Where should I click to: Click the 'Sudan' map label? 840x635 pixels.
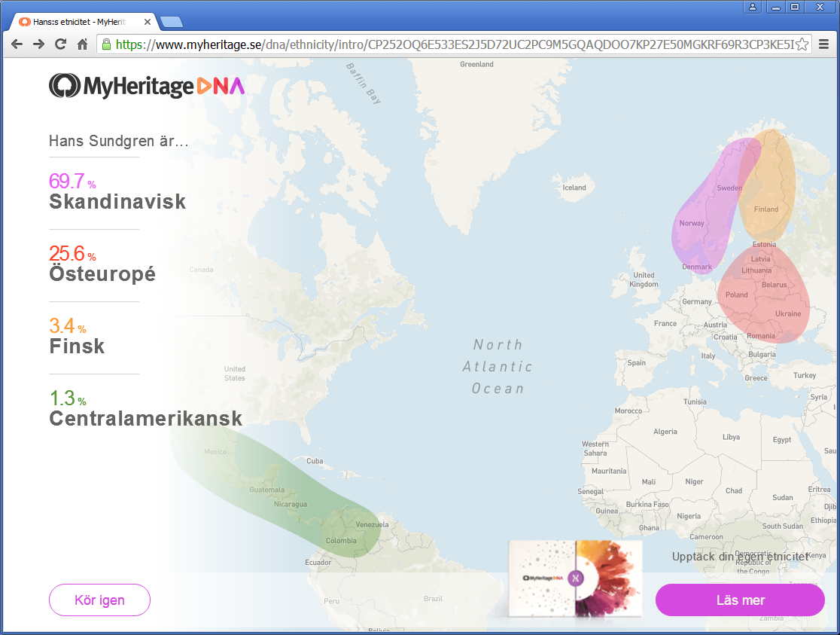pyautogui.click(x=783, y=498)
